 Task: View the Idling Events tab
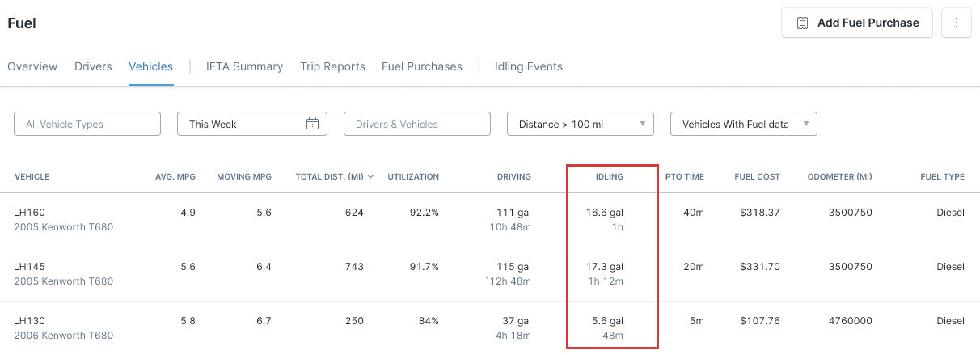pos(529,66)
